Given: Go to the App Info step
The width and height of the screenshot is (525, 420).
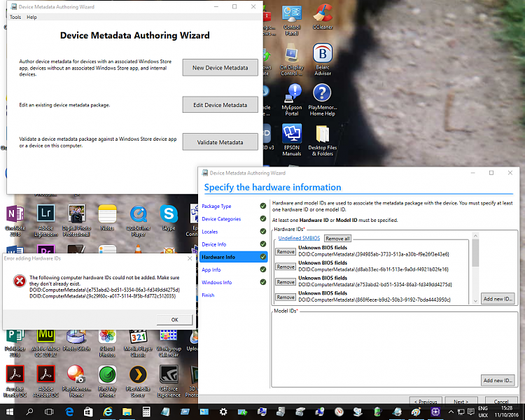Looking at the screenshot, I should tap(211, 269).
